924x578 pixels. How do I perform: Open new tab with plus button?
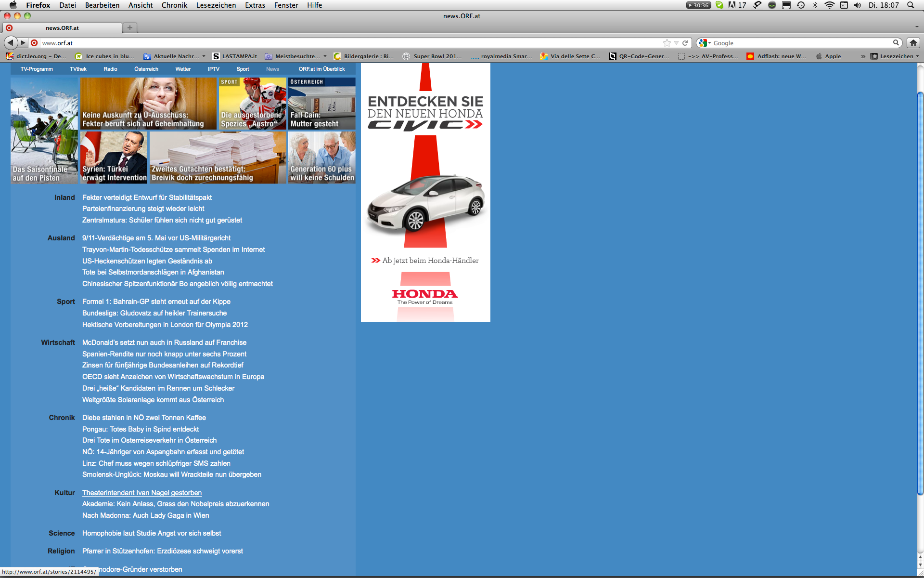(x=129, y=28)
